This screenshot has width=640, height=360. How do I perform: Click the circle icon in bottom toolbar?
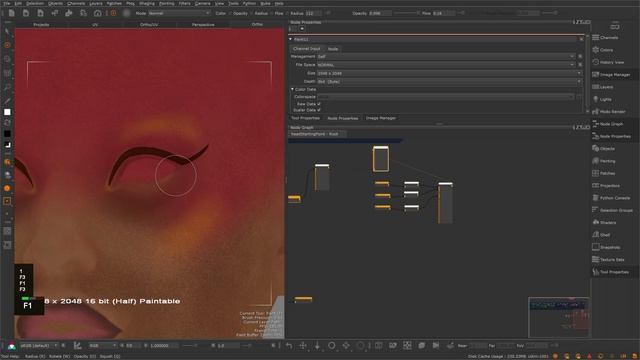(x=331, y=345)
